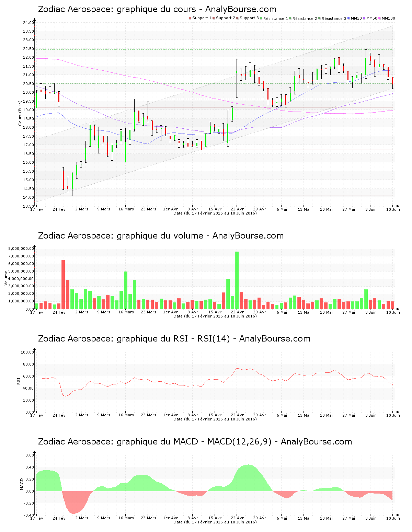Image resolution: width=412 pixels, height=532 pixels.
Task: Click the 80.00 tick on RSI axis
Action: pos(28,364)
